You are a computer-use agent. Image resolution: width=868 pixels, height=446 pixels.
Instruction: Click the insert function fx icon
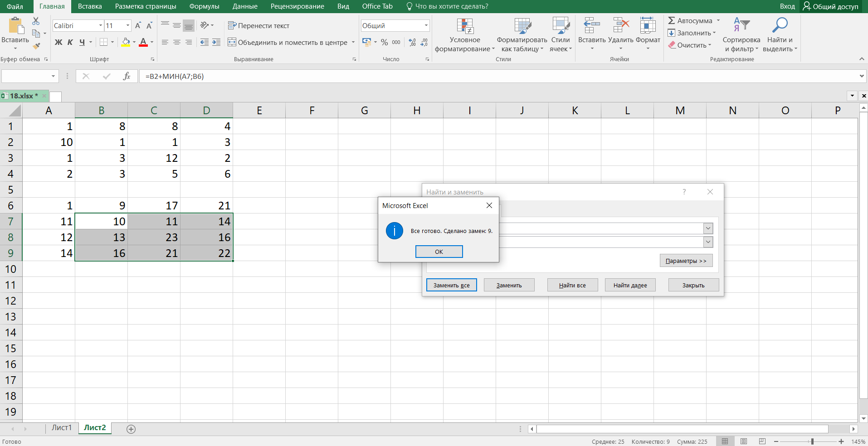tap(127, 76)
